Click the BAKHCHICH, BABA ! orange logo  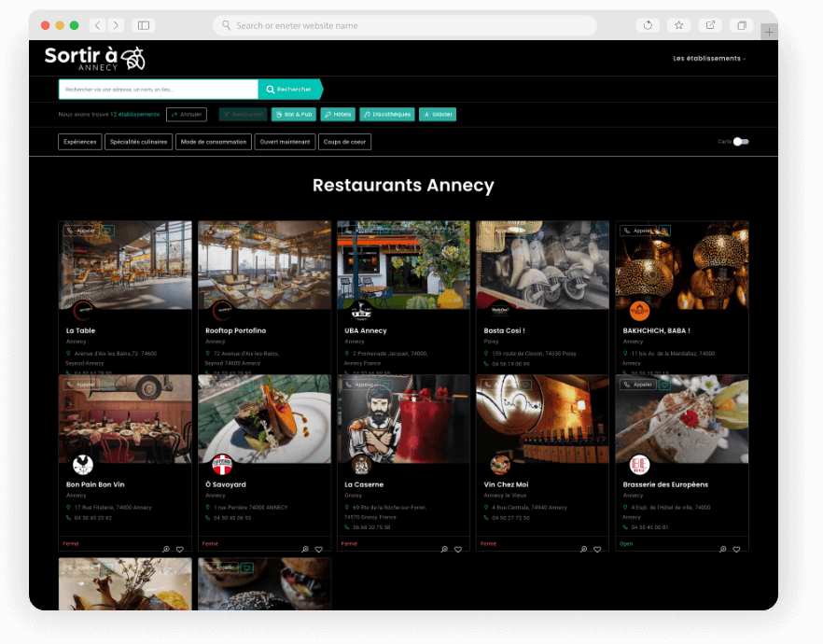coord(639,311)
